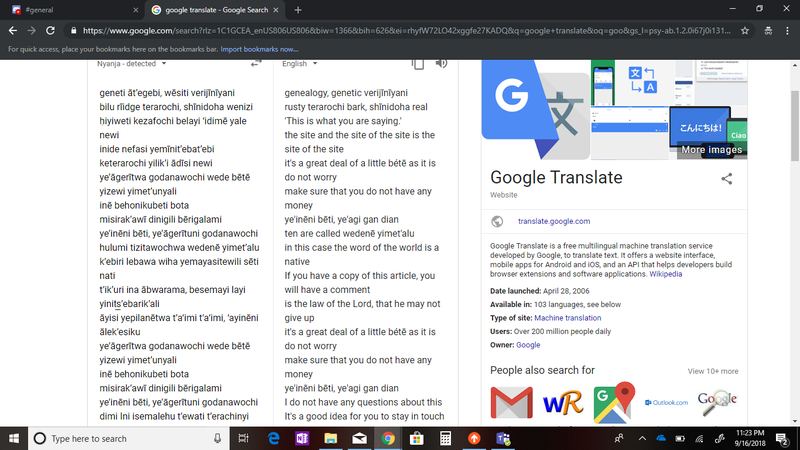Select the google translate search tab
Viewport: 800px width, 450px height.
pyautogui.click(x=216, y=10)
